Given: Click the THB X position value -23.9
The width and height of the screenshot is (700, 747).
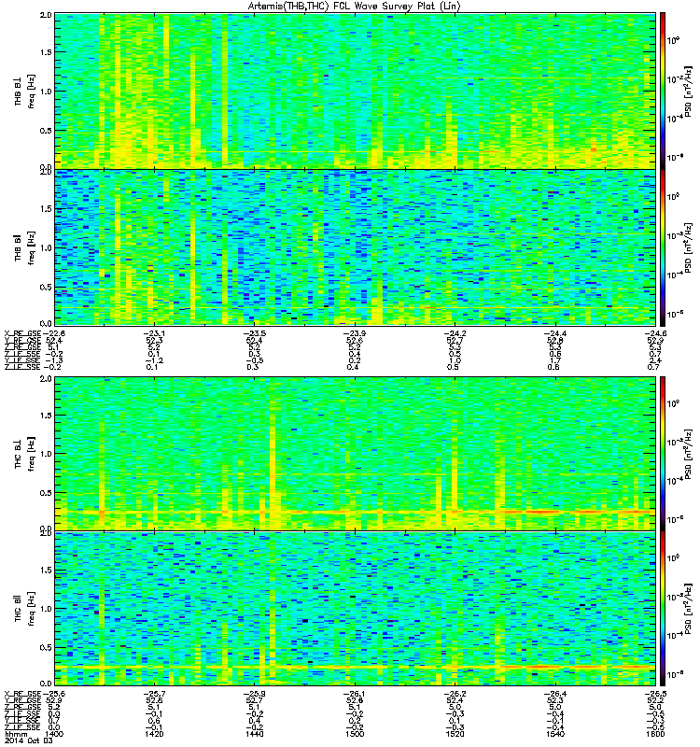Looking at the screenshot, I should click(355, 333).
